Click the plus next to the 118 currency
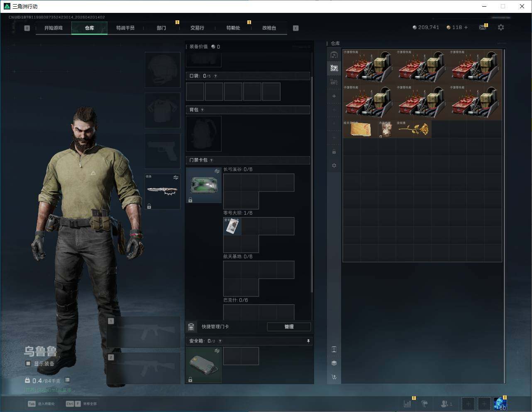Viewport: 532px width, 412px height. click(x=466, y=27)
